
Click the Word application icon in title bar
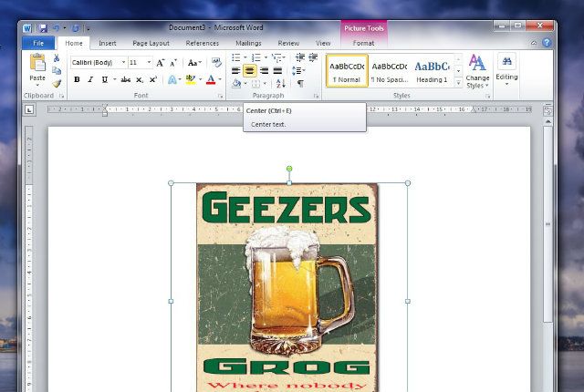27,28
